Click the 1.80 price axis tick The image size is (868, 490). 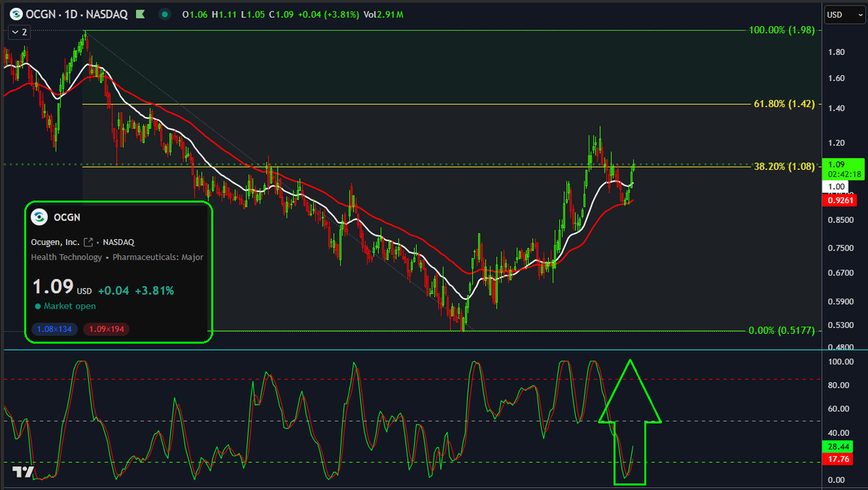pos(837,52)
